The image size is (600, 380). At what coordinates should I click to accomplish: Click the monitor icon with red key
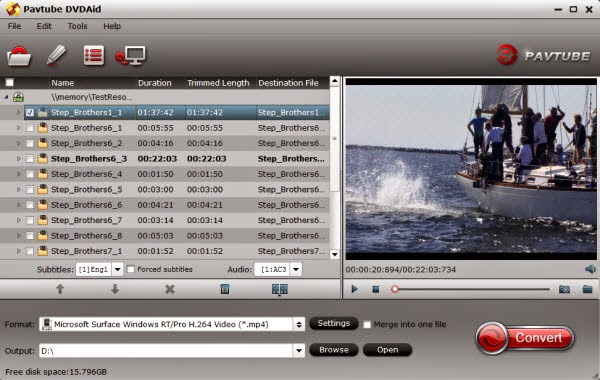130,56
